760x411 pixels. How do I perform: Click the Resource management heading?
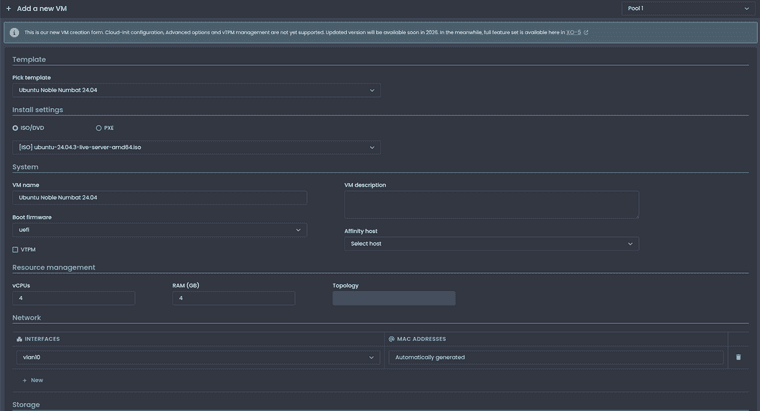54,268
